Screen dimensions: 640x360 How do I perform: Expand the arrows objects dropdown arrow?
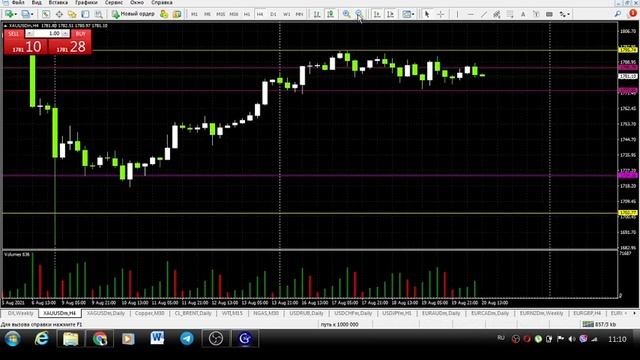click(568, 15)
